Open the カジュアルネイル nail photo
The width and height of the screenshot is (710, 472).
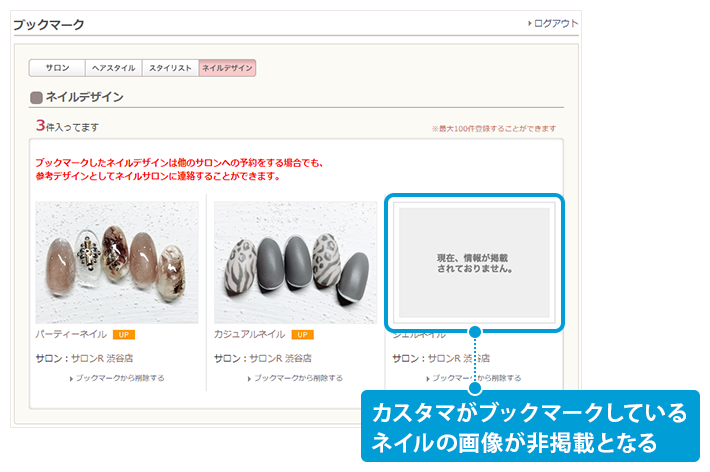(296, 262)
